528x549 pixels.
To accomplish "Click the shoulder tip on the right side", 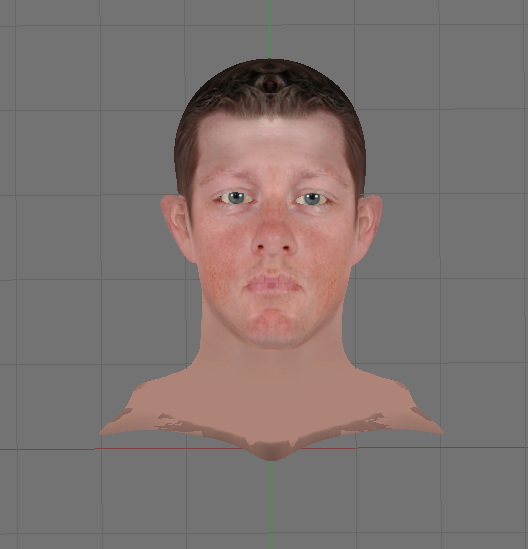I will [x=438, y=431].
